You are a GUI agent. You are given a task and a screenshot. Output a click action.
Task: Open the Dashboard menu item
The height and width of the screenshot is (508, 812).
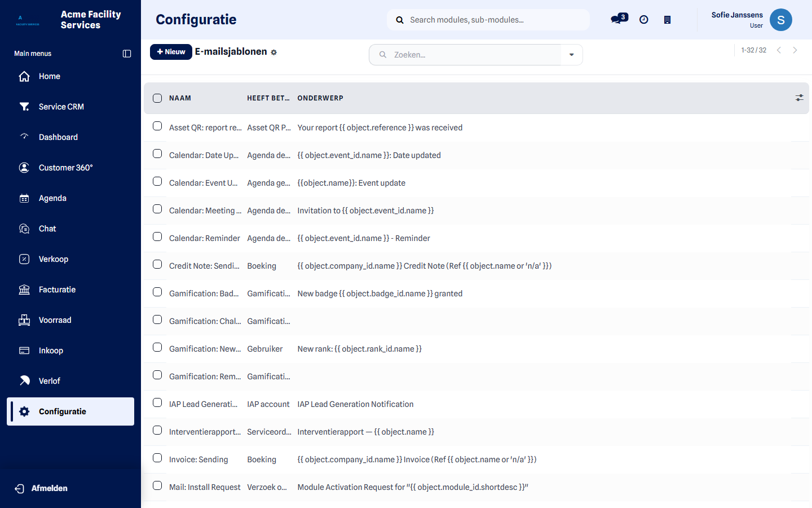tap(70, 137)
